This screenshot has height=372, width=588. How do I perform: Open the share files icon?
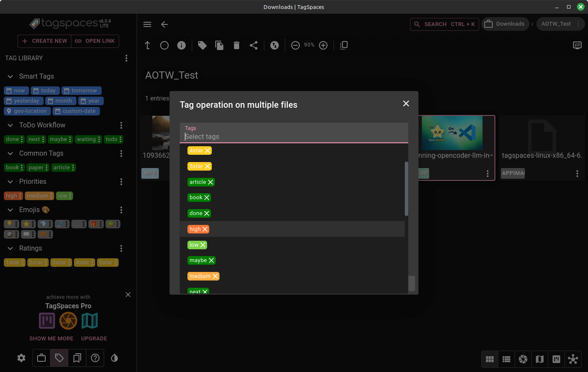click(x=254, y=45)
